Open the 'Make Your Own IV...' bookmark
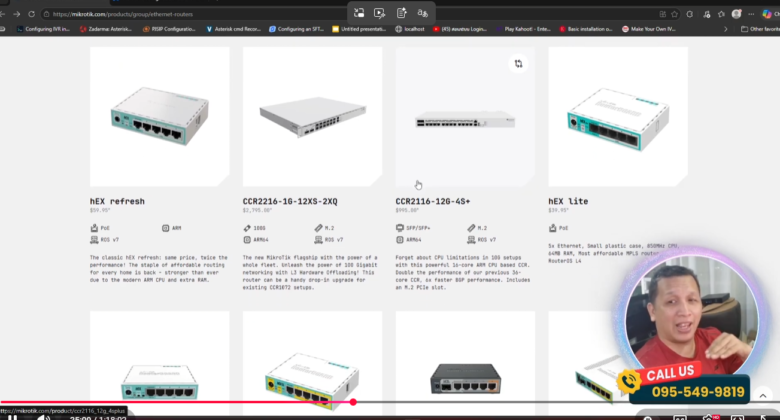Viewport: 780px width, 420px height. (x=649, y=29)
